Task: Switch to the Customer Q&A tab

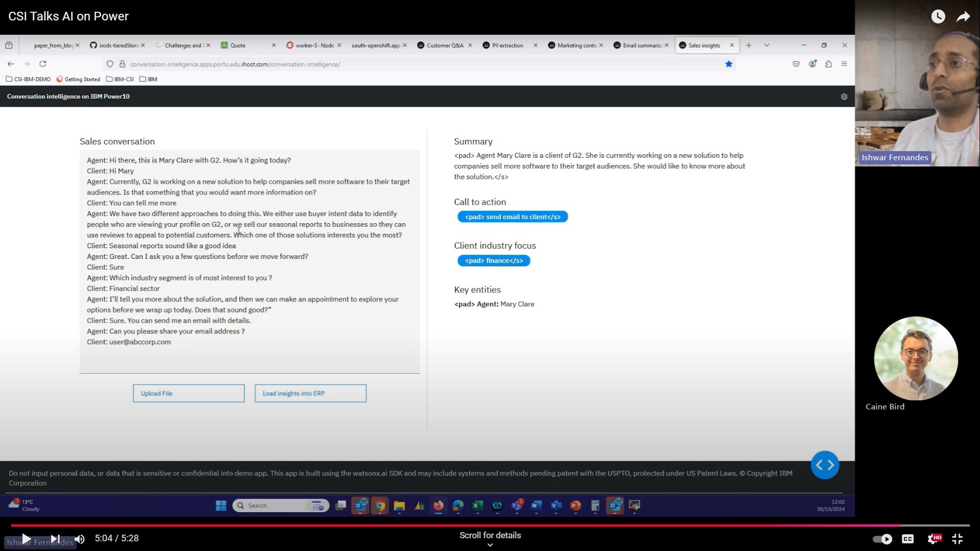Action: (445, 45)
